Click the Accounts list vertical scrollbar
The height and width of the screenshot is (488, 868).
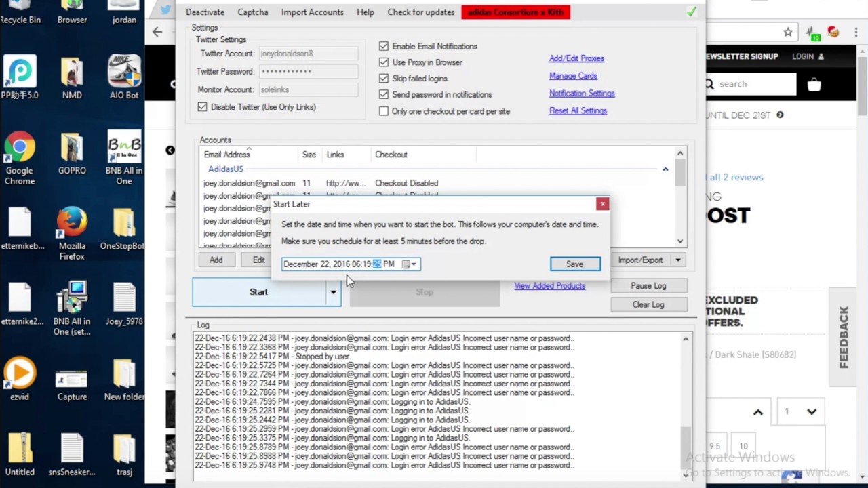[x=680, y=197]
